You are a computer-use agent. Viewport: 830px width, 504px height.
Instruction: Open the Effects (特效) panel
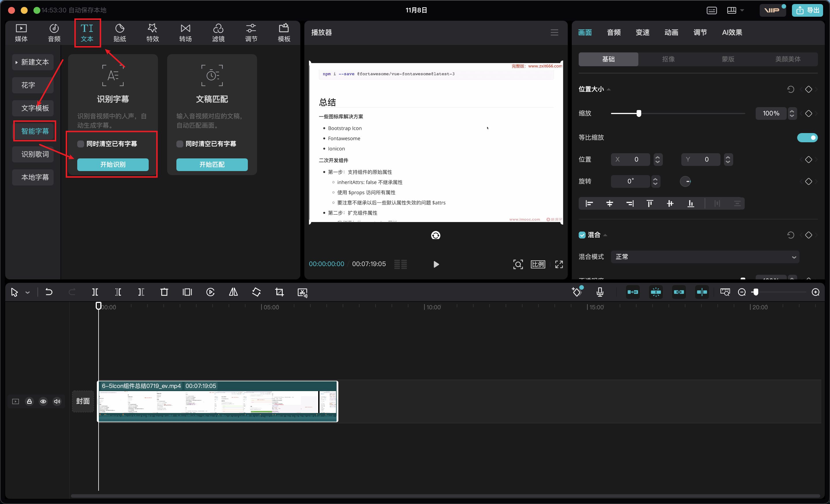point(152,33)
